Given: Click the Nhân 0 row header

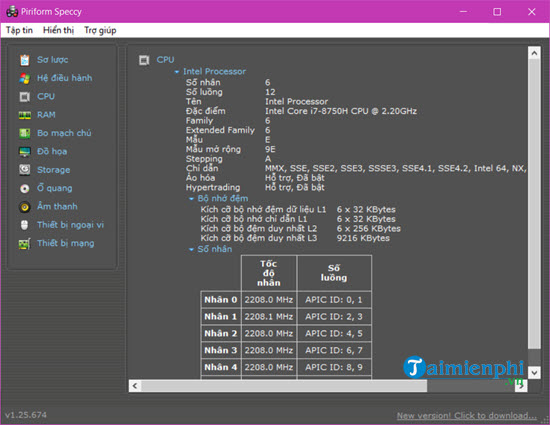Looking at the screenshot, I should point(221,300).
